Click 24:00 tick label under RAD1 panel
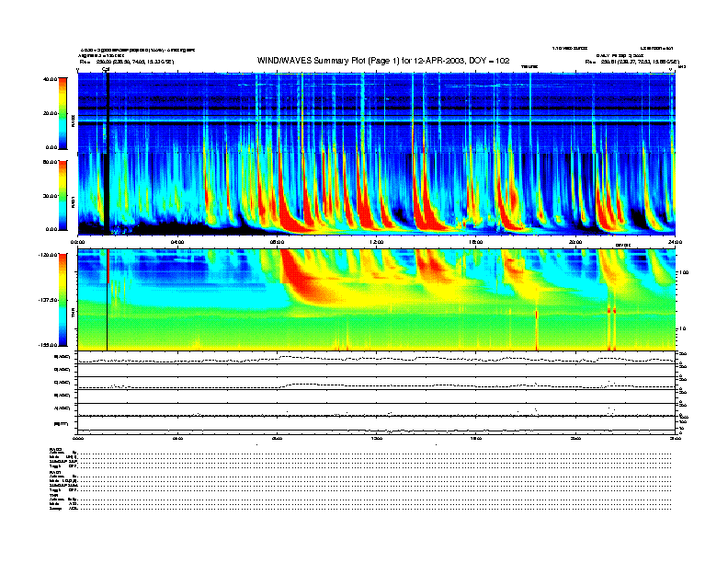The height and width of the screenshot is (563, 728). point(675,242)
